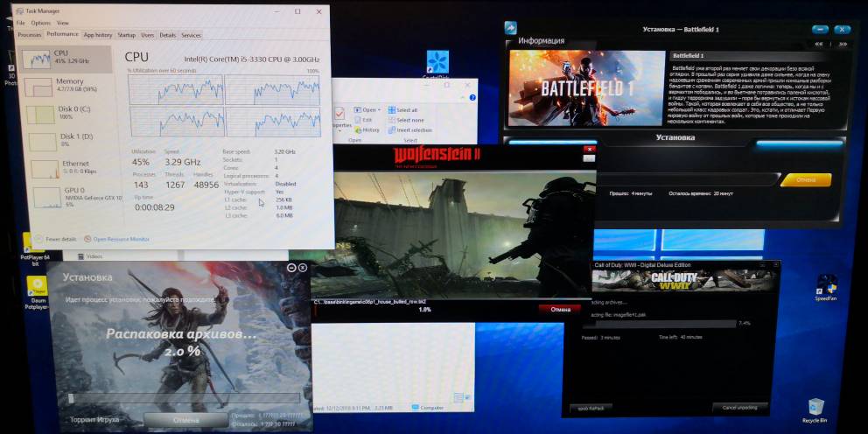Image resolution: width=868 pixels, height=434 pixels.
Task: Open the Recycle Bin desktop icon
Action: click(x=815, y=409)
